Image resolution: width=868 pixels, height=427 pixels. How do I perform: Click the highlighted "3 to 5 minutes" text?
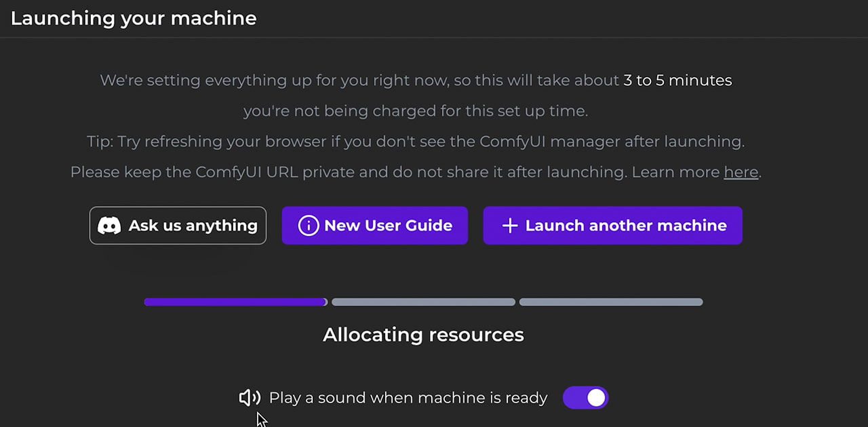coord(677,81)
